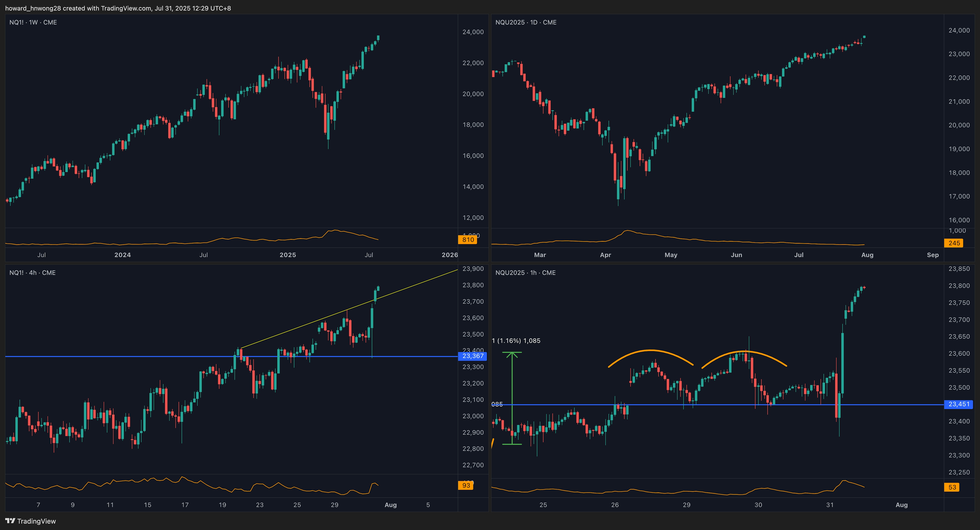The height and width of the screenshot is (530, 980).
Task: Click 'Aug' on the 1h time axis
Action: (901, 505)
